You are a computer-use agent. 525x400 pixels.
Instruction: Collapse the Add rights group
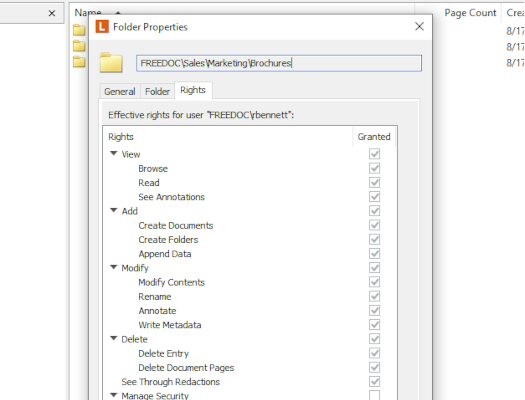point(114,211)
